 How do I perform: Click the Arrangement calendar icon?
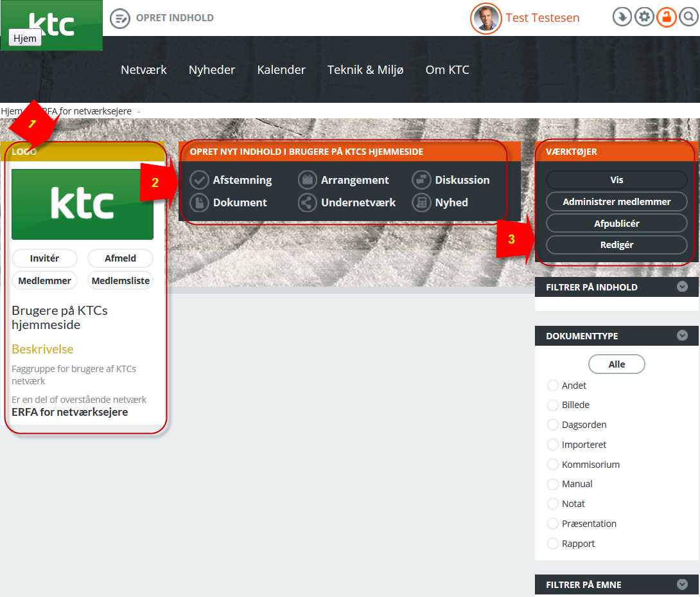(x=308, y=180)
